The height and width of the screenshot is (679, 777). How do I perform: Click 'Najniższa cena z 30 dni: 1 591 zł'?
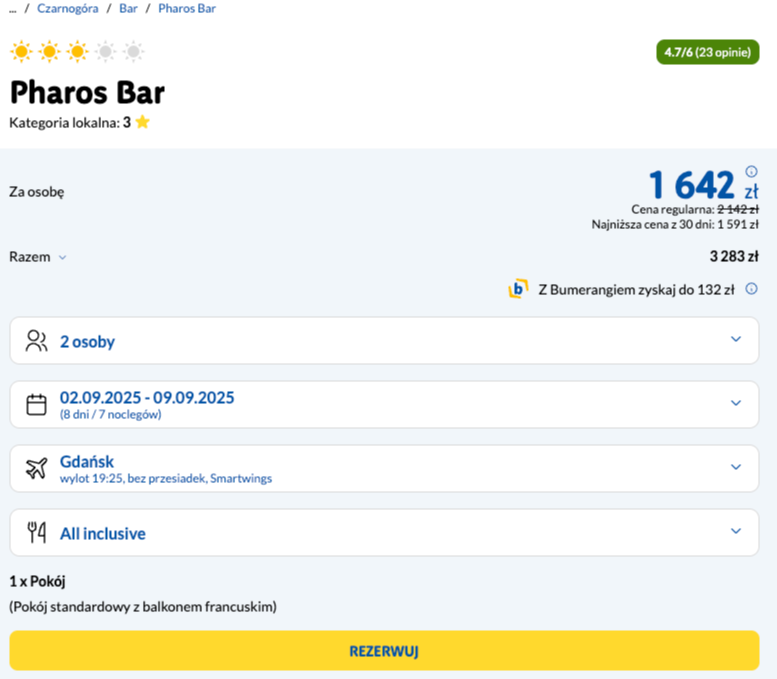tap(675, 225)
